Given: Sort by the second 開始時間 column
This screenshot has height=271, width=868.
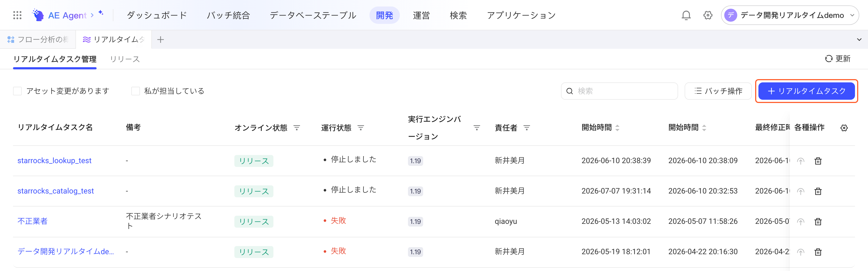Looking at the screenshot, I should (x=704, y=128).
